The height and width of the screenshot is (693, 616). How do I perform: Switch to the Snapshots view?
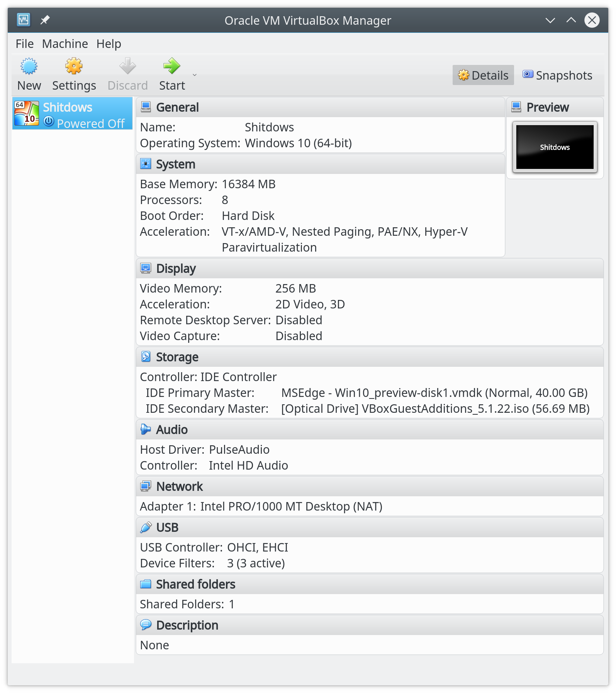click(557, 75)
